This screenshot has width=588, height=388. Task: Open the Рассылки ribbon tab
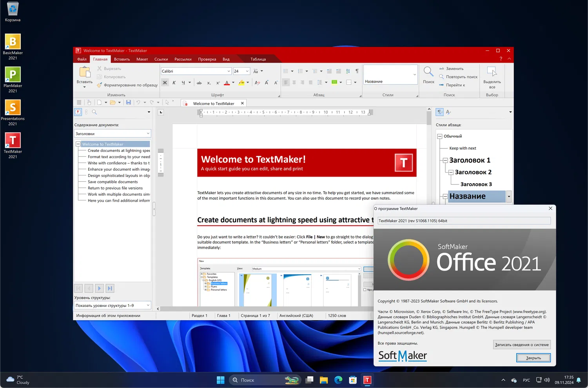pyautogui.click(x=183, y=59)
